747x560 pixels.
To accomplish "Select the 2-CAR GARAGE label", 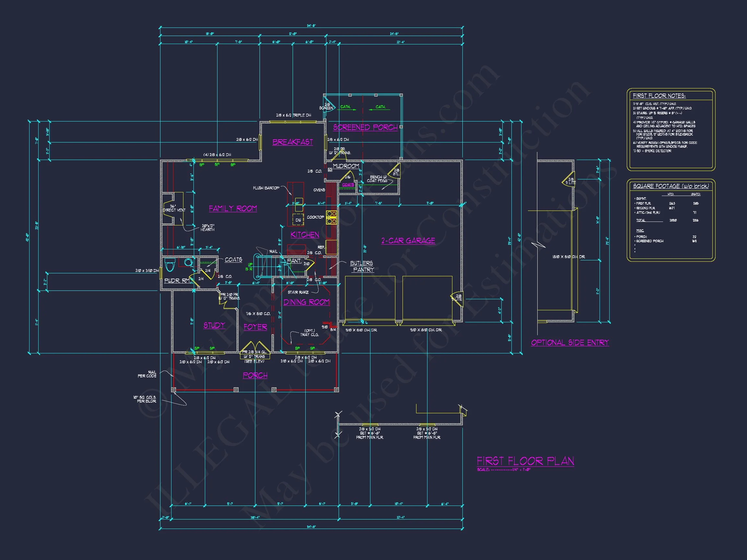I will coord(408,240).
